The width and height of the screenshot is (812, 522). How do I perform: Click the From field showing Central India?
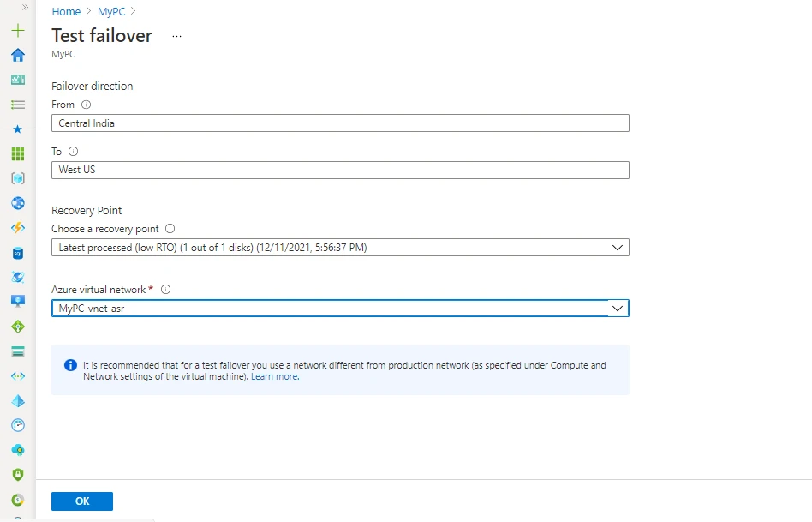click(x=340, y=123)
